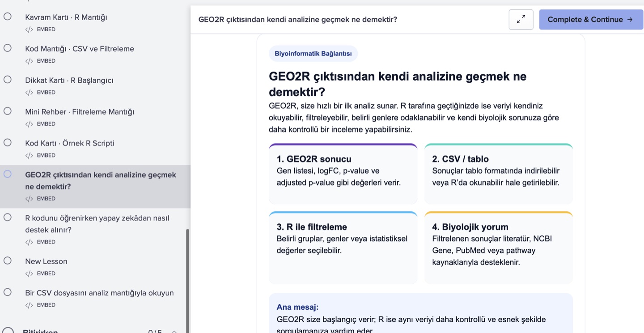Viewport: 644px width, 333px height.
Task: Click the 'Ana mesaj:' heading
Action: (x=297, y=307)
